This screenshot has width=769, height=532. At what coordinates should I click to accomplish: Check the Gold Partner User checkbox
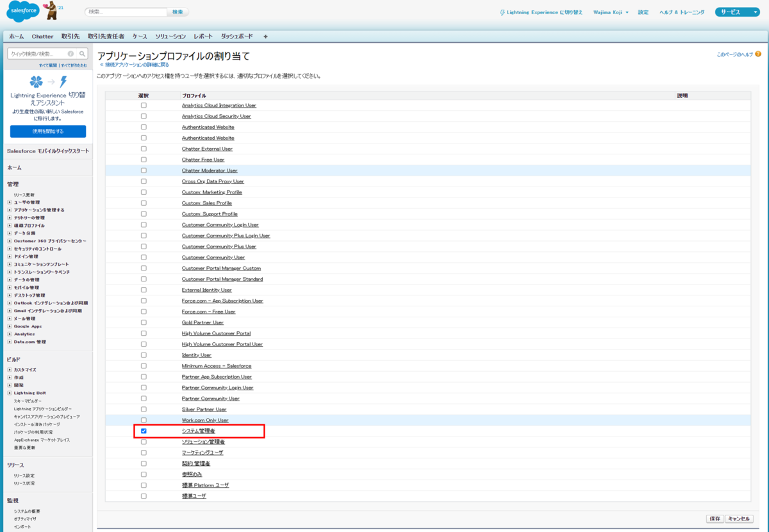click(x=144, y=322)
